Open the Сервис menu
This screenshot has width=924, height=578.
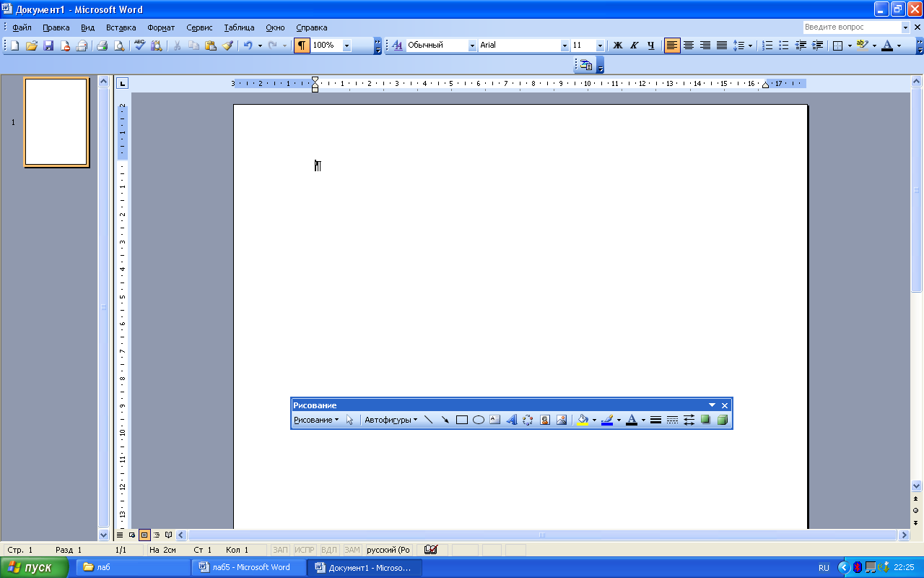click(x=199, y=27)
